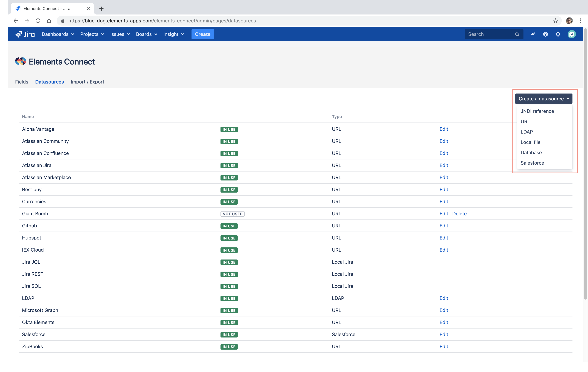Image resolution: width=588 pixels, height=372 pixels.
Task: Expand the Projects dropdown menu
Action: point(92,34)
